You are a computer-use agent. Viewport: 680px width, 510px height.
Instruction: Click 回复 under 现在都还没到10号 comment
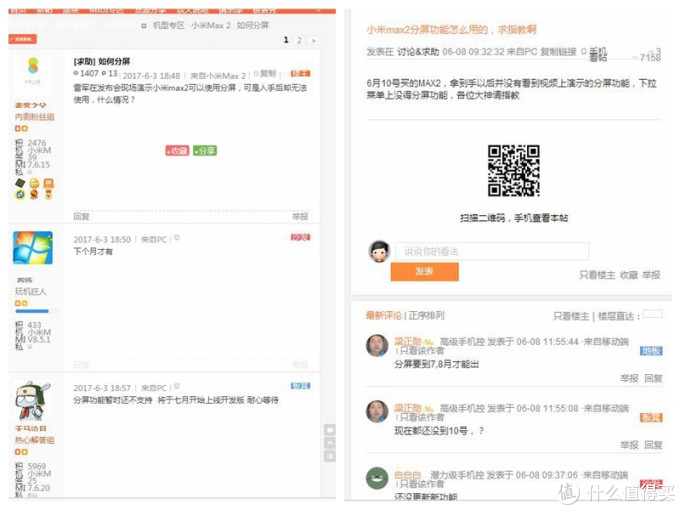pos(654,445)
